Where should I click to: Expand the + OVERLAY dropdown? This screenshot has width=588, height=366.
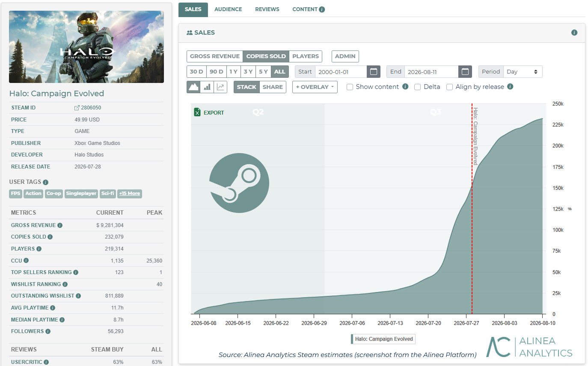click(315, 87)
